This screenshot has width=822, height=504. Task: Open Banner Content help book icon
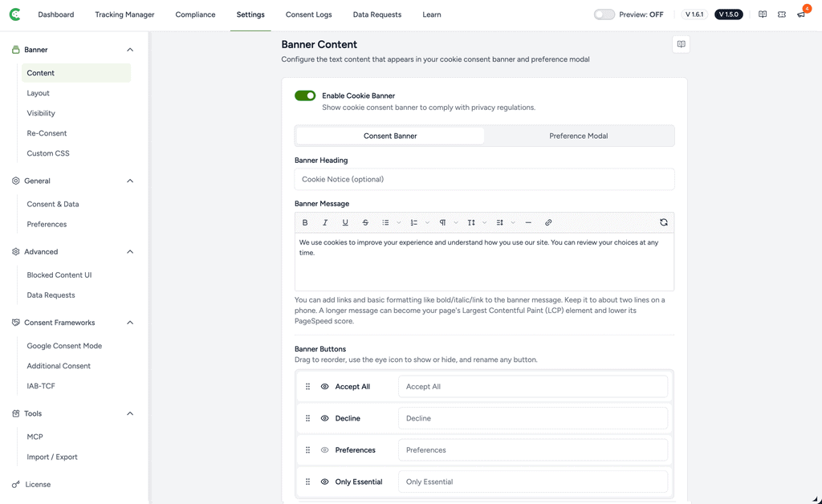coord(681,44)
